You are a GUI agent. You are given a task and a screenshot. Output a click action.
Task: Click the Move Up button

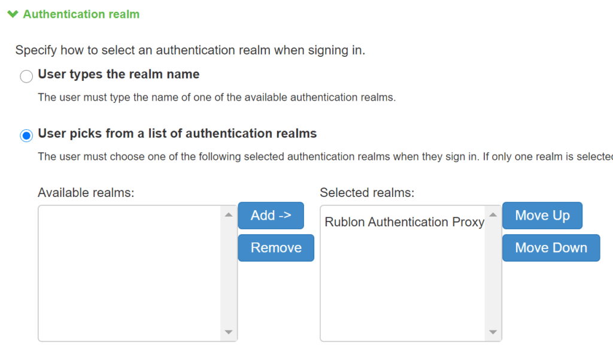pyautogui.click(x=542, y=216)
